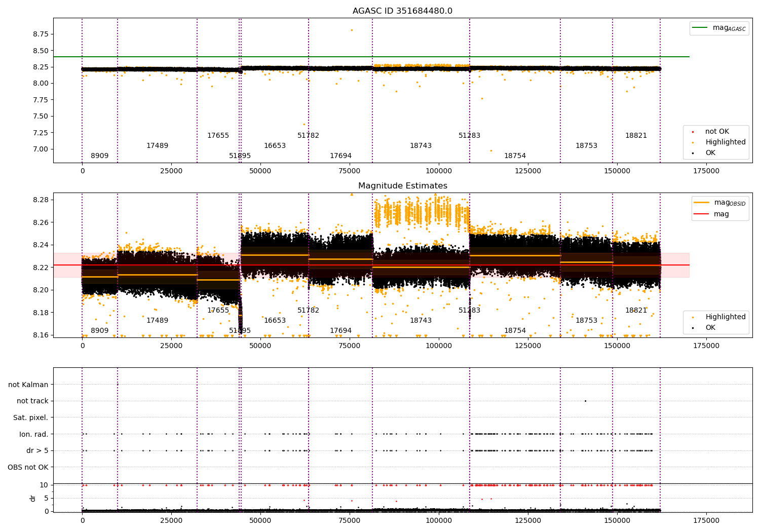This screenshot has width=760, height=532.
Task: Click 'OK' in the middle plot legend
Action: tap(710, 328)
